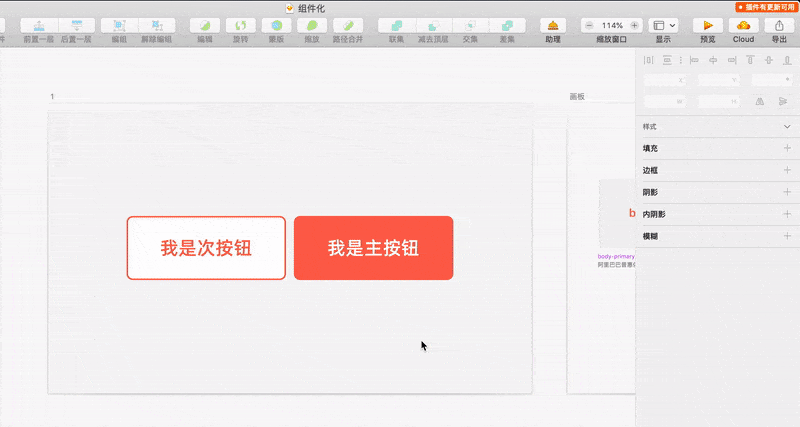Click the 后置一层 send backward icon
The width and height of the screenshot is (800, 427).
click(x=76, y=25)
